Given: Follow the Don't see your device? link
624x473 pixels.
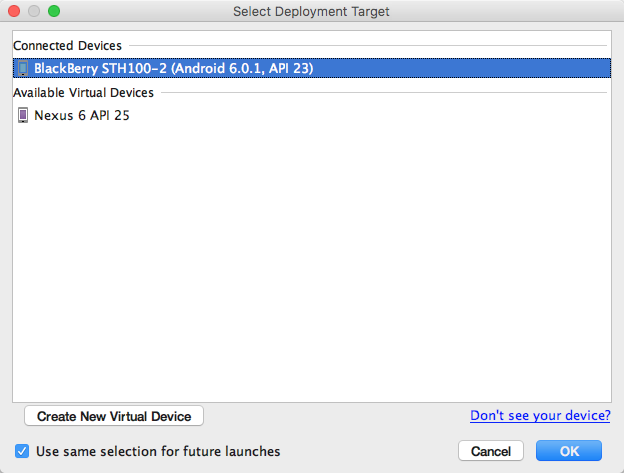Looking at the screenshot, I should (x=540, y=415).
